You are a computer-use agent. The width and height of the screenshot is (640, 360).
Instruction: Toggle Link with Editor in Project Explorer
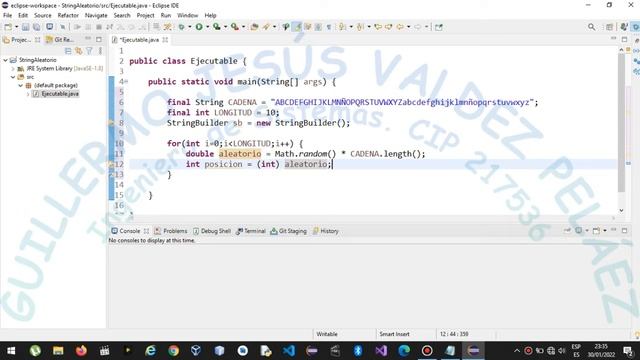click(x=78, y=51)
